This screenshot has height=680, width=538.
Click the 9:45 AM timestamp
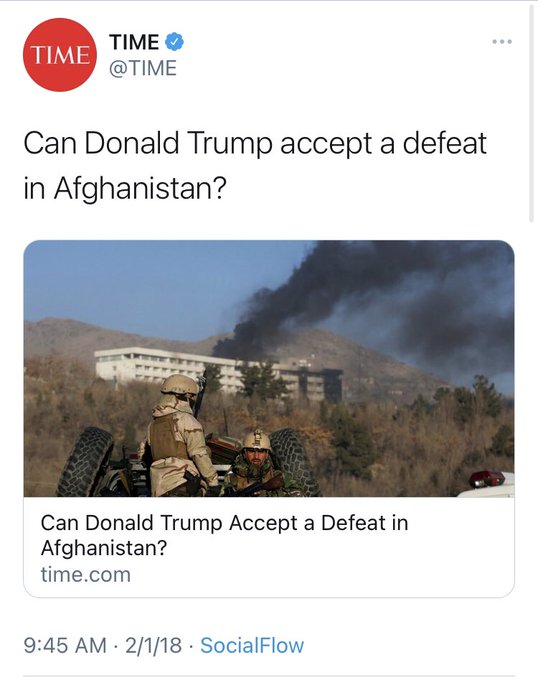65,645
